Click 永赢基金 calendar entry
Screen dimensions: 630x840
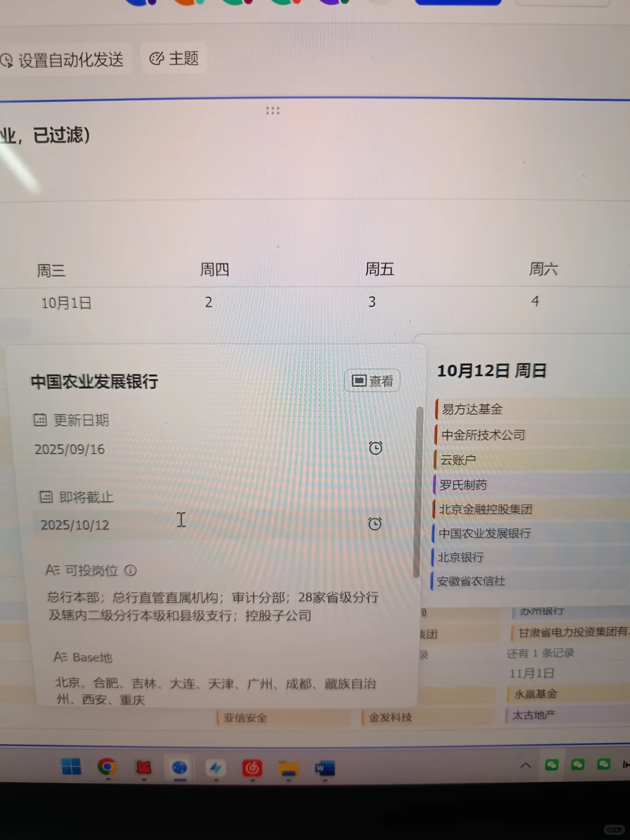(x=568, y=694)
